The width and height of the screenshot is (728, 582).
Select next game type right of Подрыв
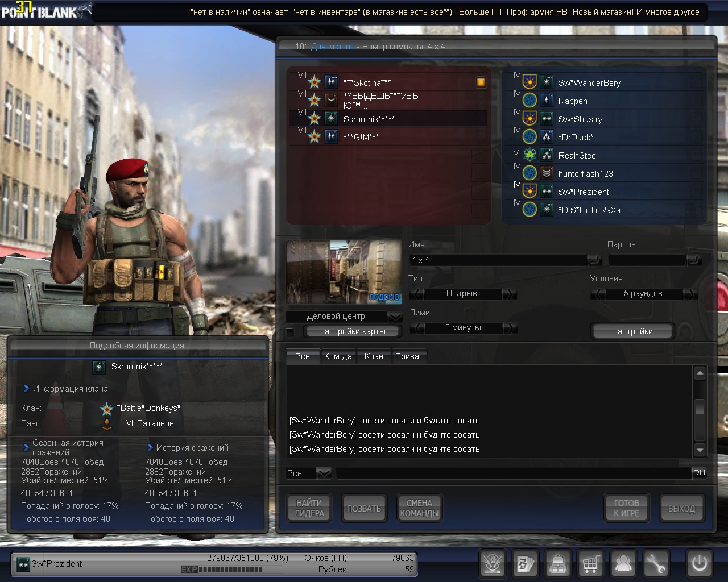(x=510, y=294)
